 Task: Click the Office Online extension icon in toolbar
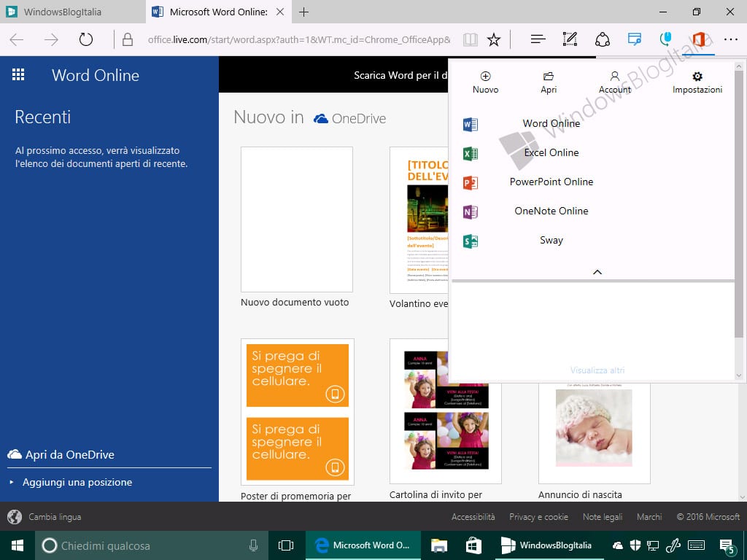coord(698,39)
